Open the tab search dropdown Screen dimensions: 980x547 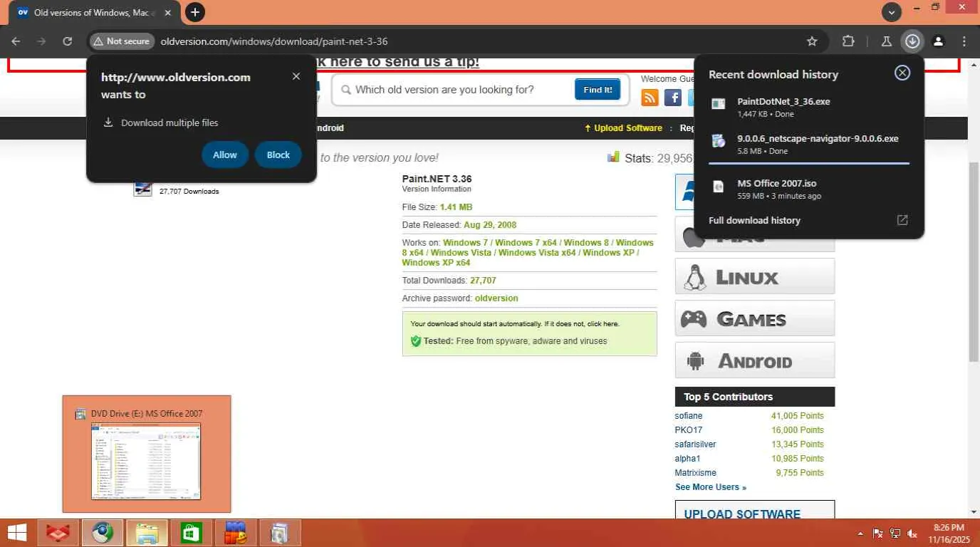click(891, 12)
